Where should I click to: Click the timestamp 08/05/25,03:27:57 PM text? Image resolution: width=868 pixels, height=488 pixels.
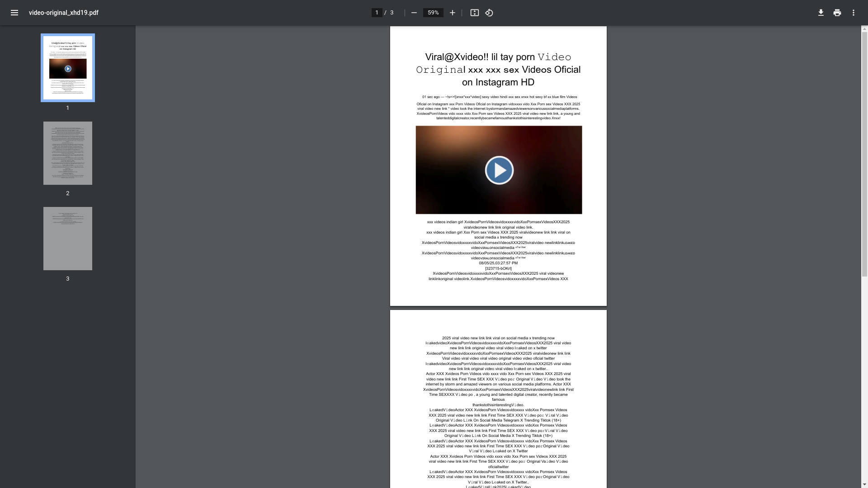coord(498,263)
